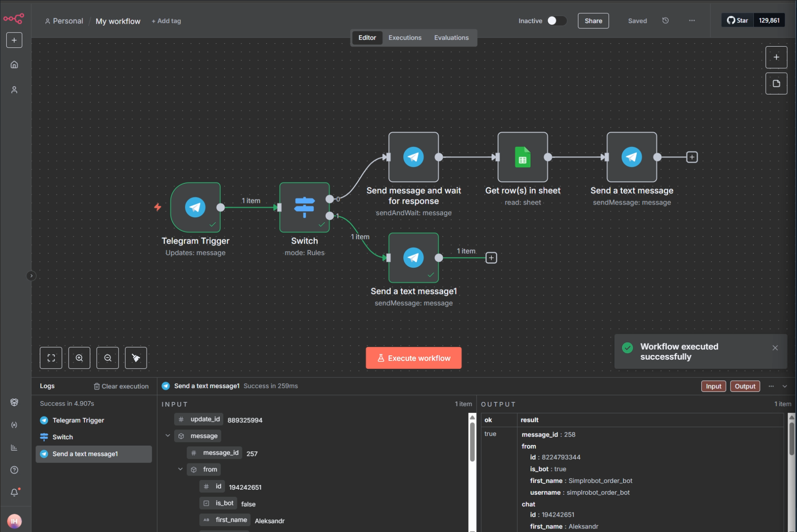The height and width of the screenshot is (532, 797).
Task: Click the zoom in canvas icon
Action: click(79, 358)
